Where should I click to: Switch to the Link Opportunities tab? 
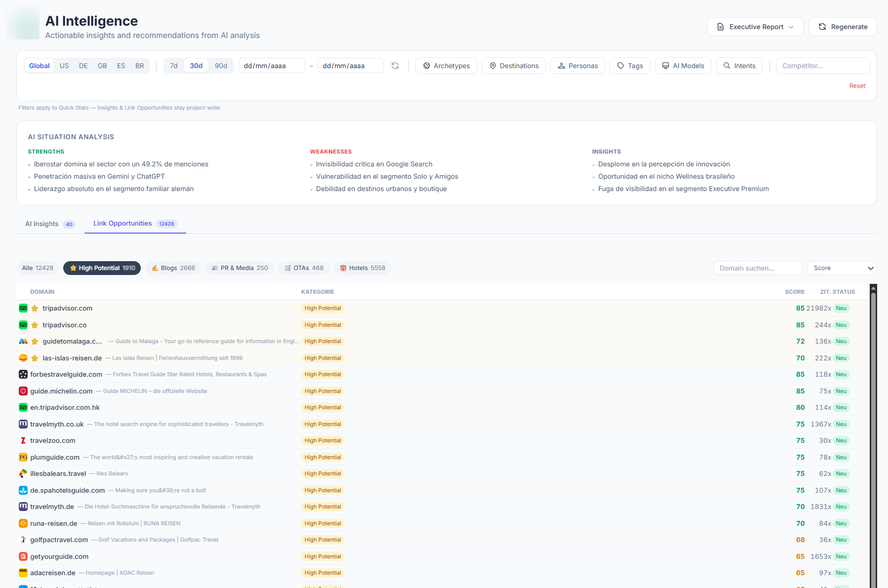pyautogui.click(x=135, y=224)
